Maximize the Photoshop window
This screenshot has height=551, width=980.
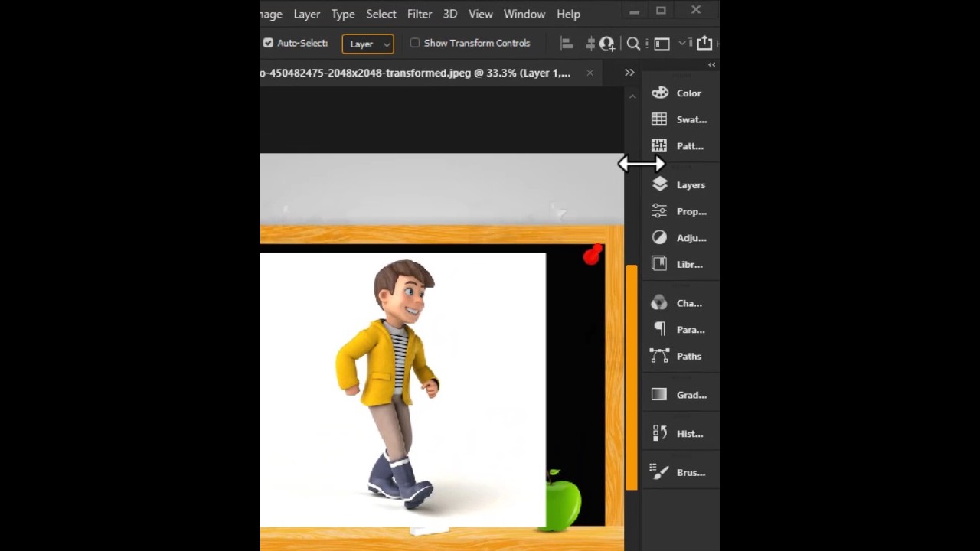point(661,10)
